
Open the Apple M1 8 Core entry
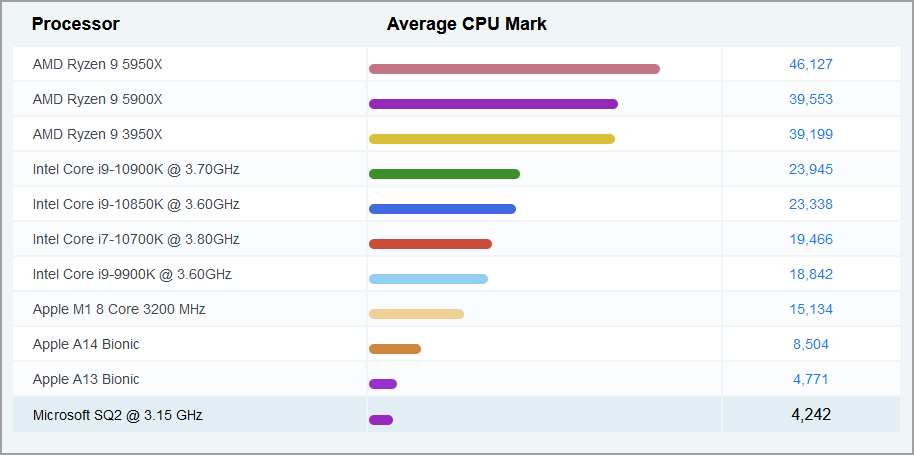pyautogui.click(x=119, y=309)
